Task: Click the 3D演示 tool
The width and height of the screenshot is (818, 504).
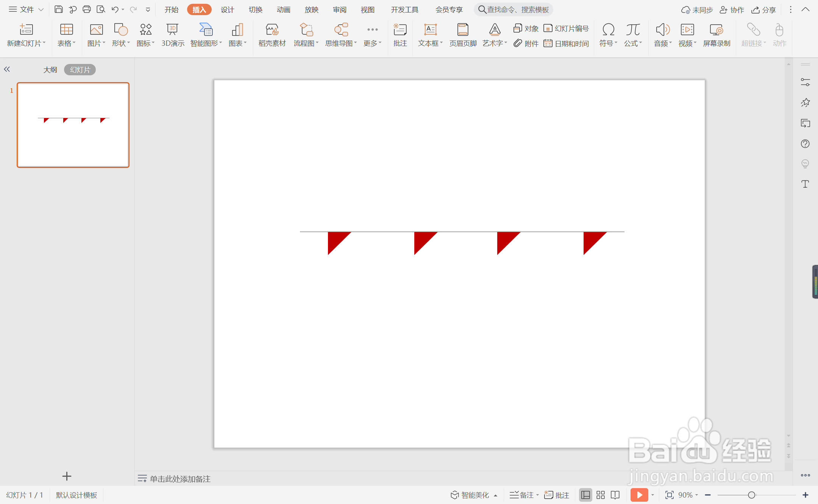Action: (173, 35)
